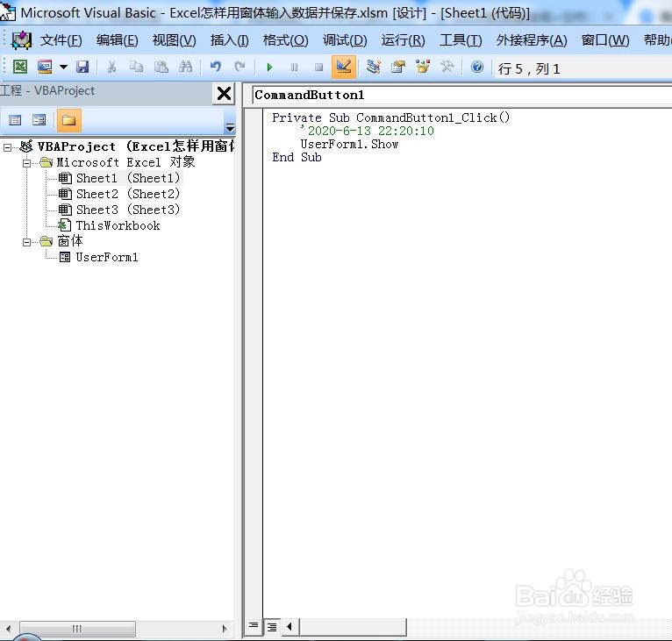Image resolution: width=672 pixels, height=641 pixels.
Task: Open the CommandButton1 object combo box
Action: point(462,95)
